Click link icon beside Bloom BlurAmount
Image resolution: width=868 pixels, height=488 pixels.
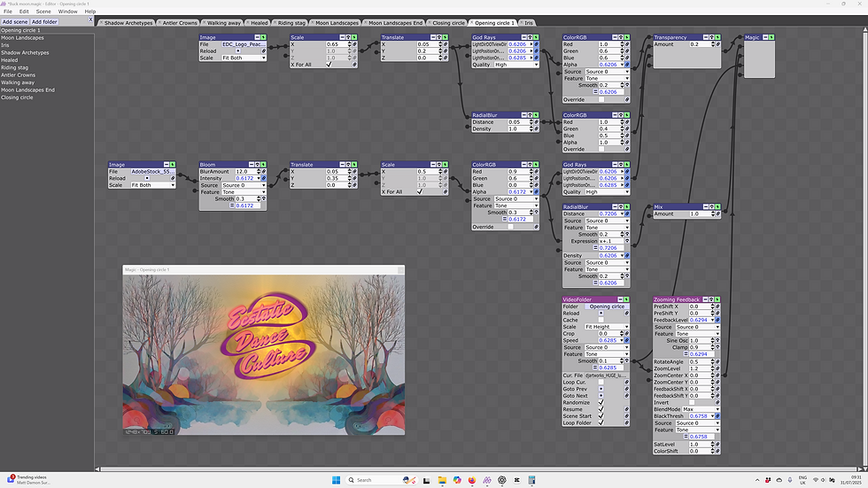[x=264, y=172]
